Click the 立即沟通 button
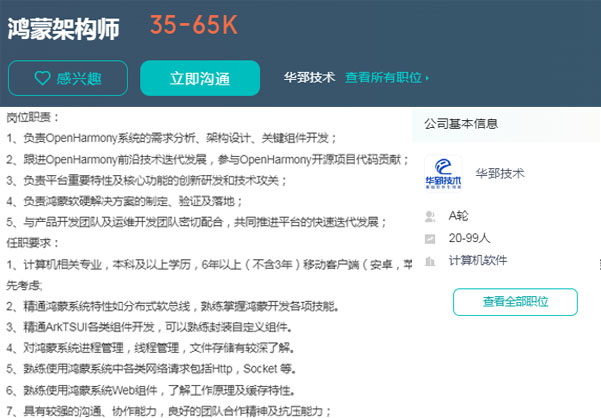This screenshot has width=601, height=418. pyautogui.click(x=200, y=78)
